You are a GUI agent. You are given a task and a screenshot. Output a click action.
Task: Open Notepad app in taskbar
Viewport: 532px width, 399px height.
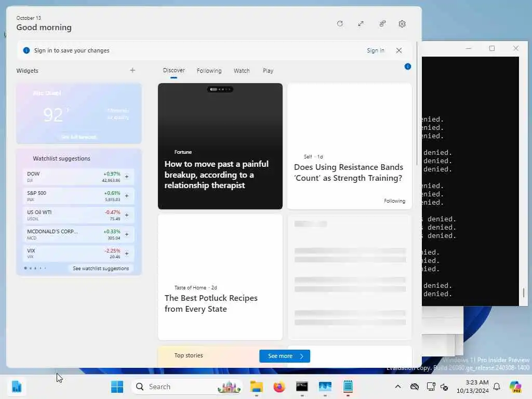pyautogui.click(x=348, y=387)
